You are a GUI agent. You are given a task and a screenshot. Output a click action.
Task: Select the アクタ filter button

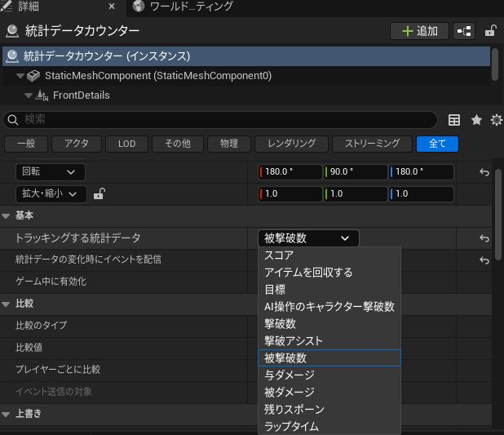coord(77,144)
